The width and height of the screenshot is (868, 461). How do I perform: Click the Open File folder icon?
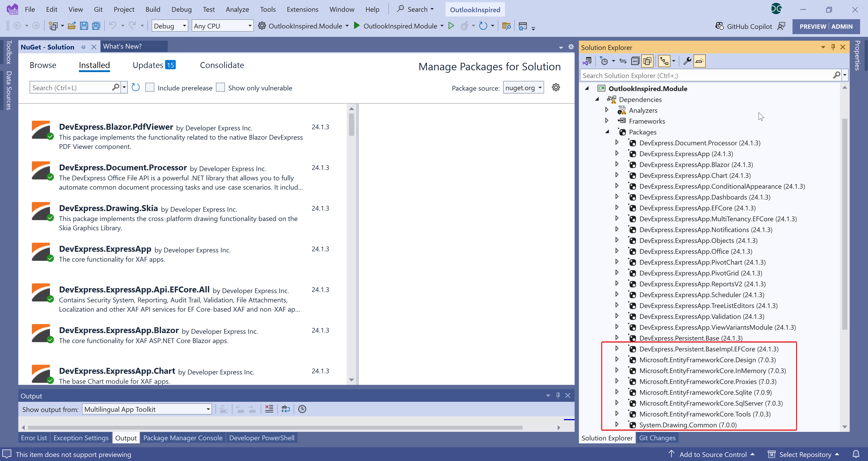click(71, 26)
